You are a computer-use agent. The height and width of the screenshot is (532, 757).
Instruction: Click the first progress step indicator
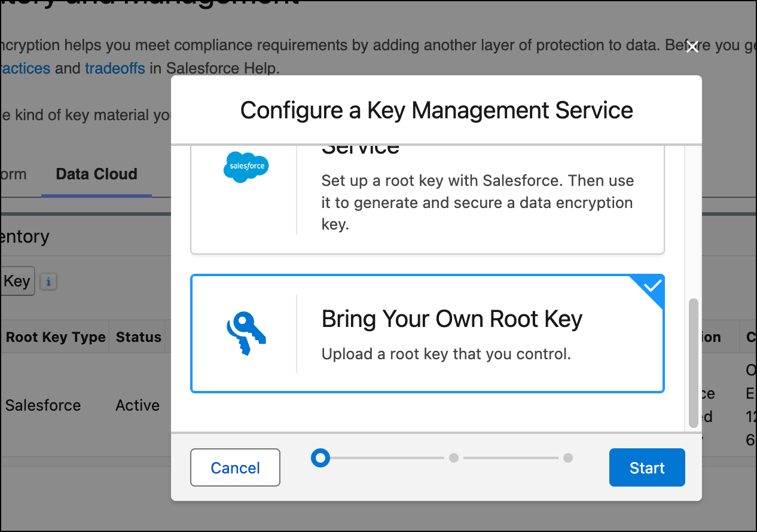320,458
